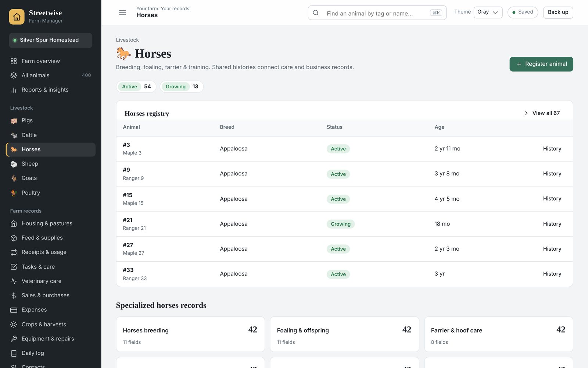Open History for Ranger 33
The image size is (588, 368).
(552, 274)
